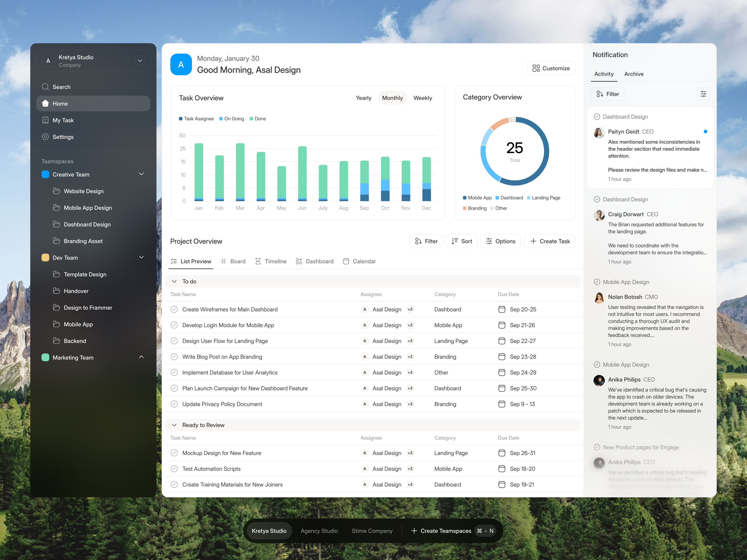Click the calendar icon next to Sep 20-25
Viewport: 747px width, 560px height.
(x=502, y=309)
